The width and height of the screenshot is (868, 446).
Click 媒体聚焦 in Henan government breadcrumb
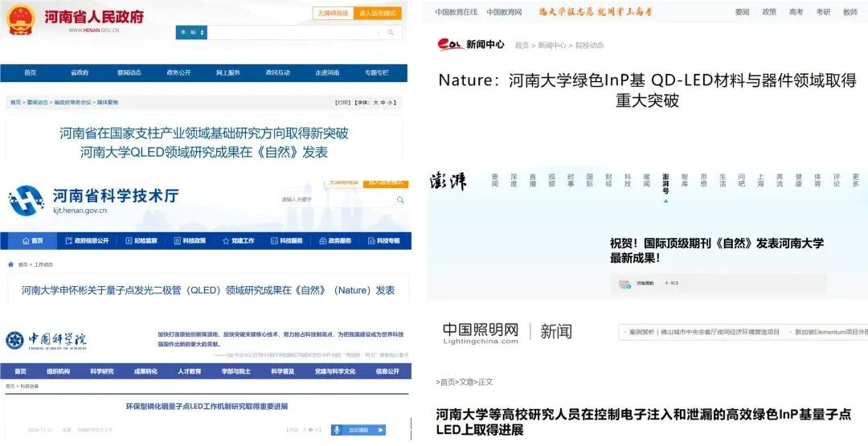coord(108,102)
